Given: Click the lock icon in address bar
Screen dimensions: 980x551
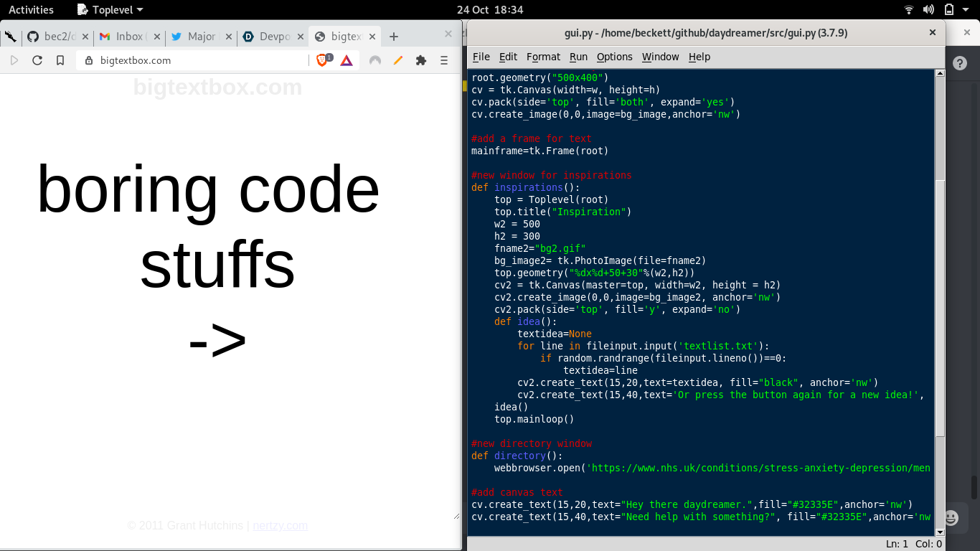Looking at the screenshot, I should [89, 60].
